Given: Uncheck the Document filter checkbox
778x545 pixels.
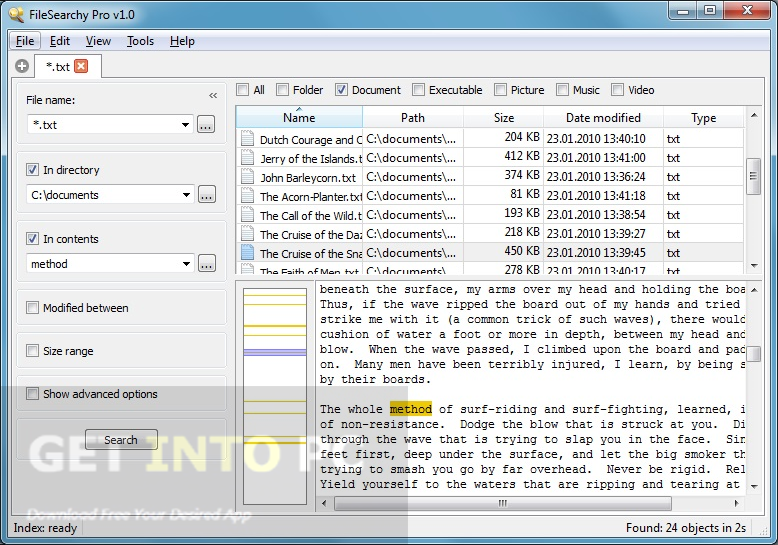Looking at the screenshot, I should 341,90.
